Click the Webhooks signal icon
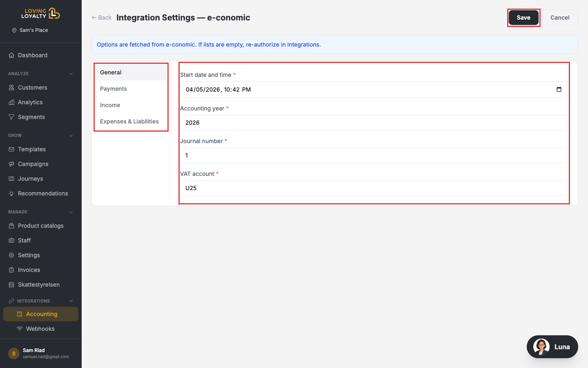The height and width of the screenshot is (368, 588). (x=20, y=329)
